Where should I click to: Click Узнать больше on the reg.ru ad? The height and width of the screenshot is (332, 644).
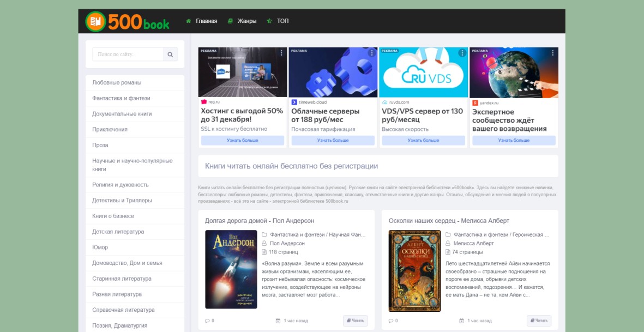pyautogui.click(x=242, y=141)
